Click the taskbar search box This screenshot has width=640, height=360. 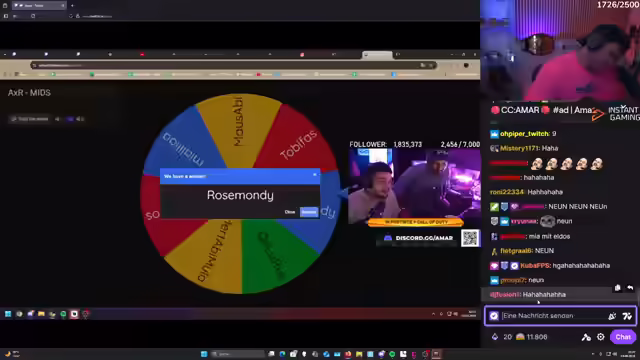(x=237, y=354)
